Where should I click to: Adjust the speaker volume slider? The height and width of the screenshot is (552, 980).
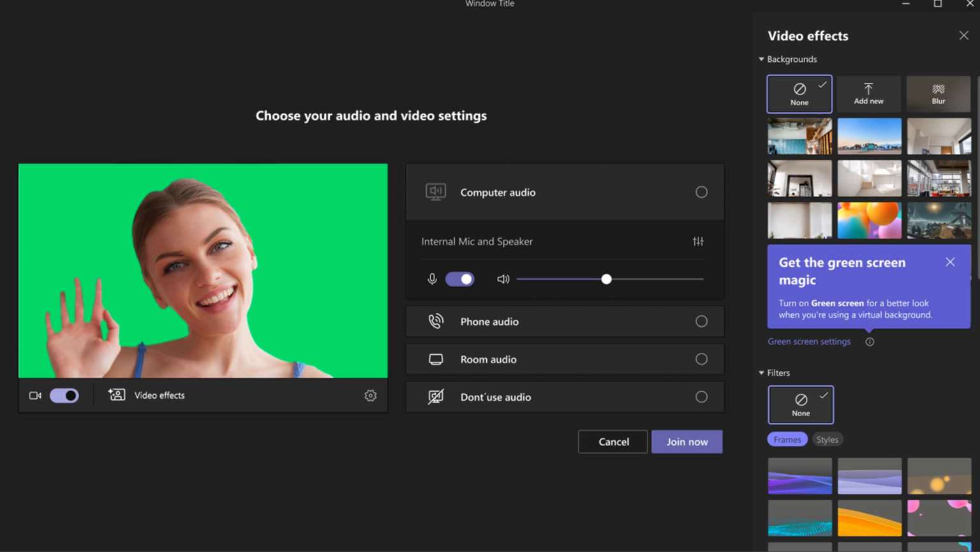point(606,279)
